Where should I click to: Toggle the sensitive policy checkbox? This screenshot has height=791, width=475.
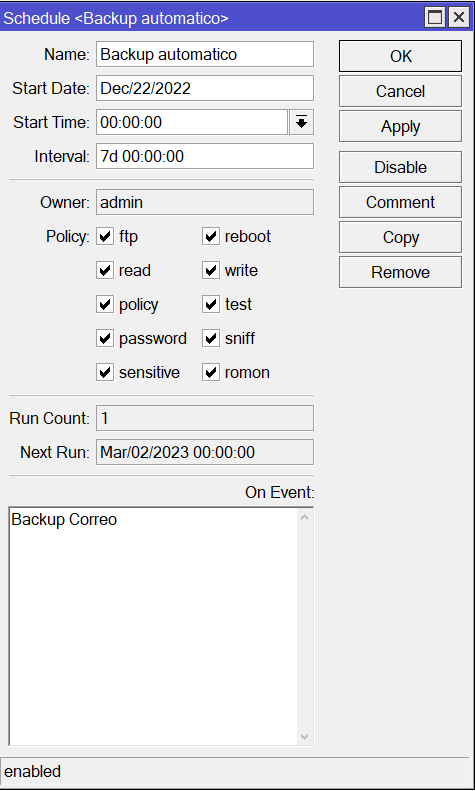105,372
